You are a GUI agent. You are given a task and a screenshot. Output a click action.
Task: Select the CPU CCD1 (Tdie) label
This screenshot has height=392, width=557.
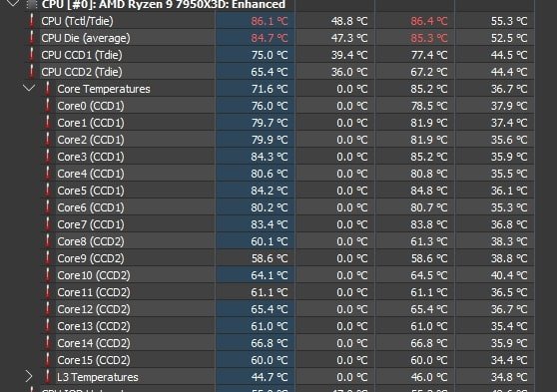click(82, 55)
